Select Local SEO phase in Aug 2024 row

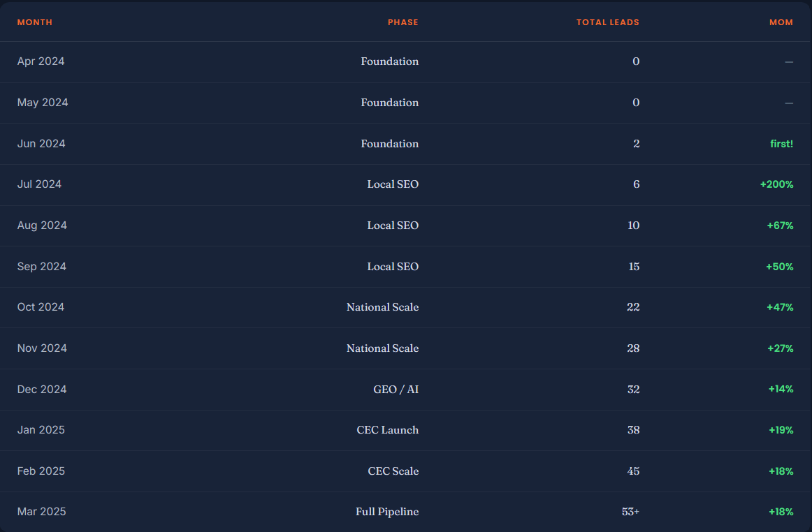point(393,225)
